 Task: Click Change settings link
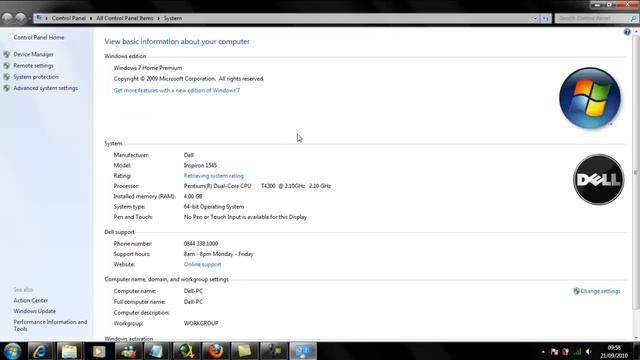600,291
